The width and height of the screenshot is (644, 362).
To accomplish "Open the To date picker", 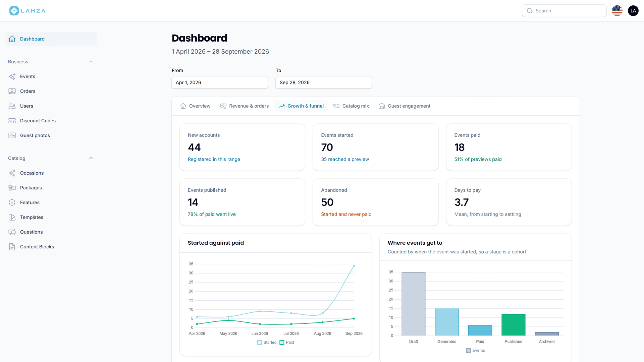I will pyautogui.click(x=324, y=82).
